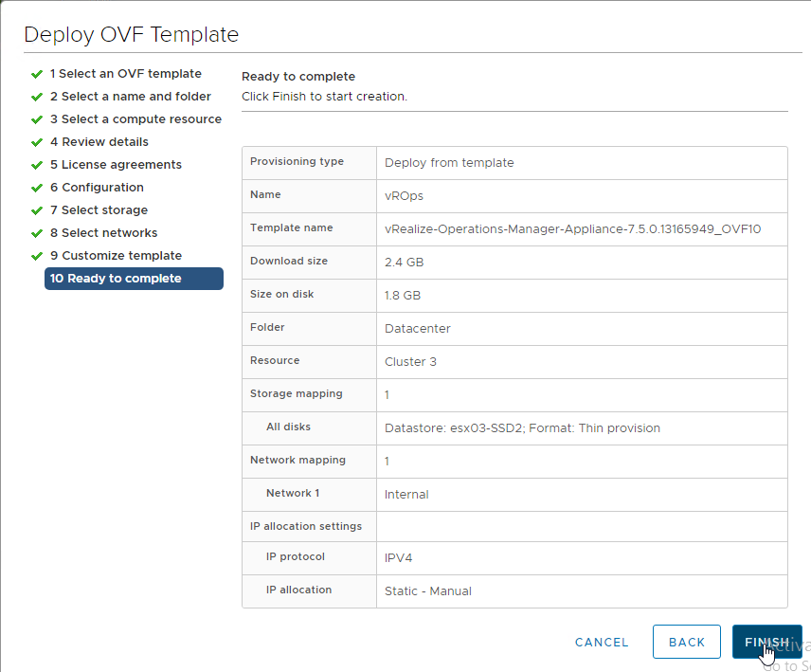
Task: Click green checkmark beside Customize template
Action: click(x=37, y=256)
